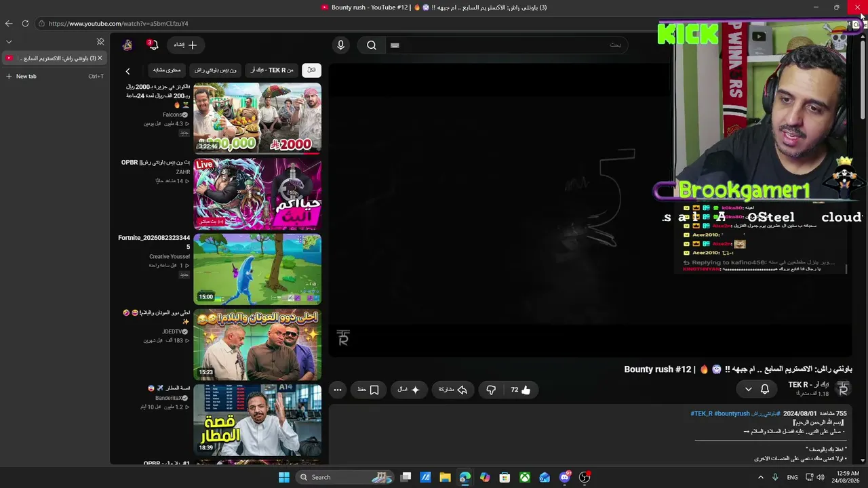The width and height of the screenshot is (868, 488).
Task: Open the Fortnite 15:00 video thumbnail
Action: [x=258, y=269]
